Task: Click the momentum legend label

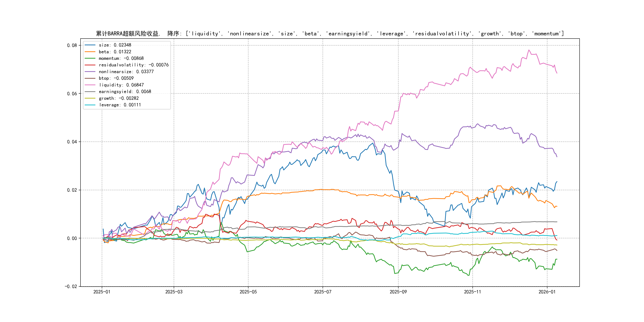Action: point(121,58)
